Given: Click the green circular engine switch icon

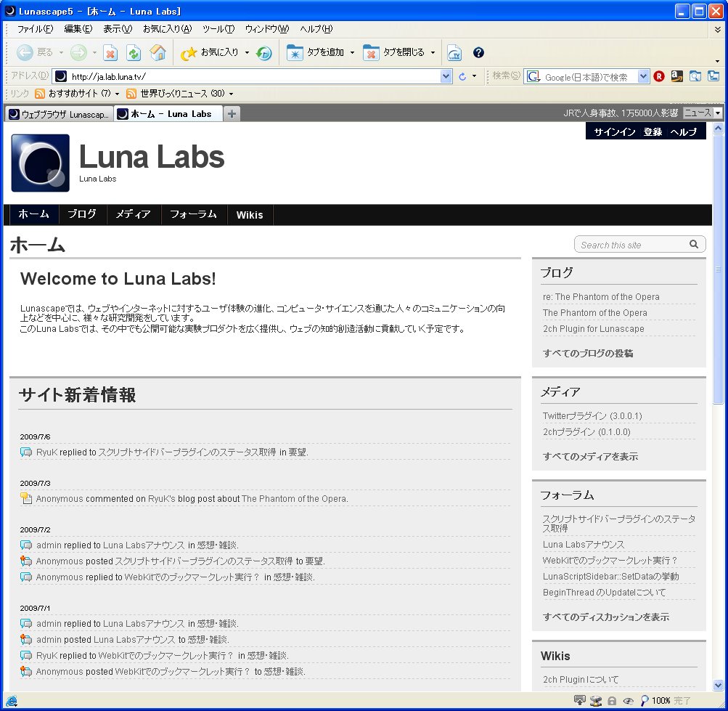Looking at the screenshot, I should pyautogui.click(x=263, y=53).
